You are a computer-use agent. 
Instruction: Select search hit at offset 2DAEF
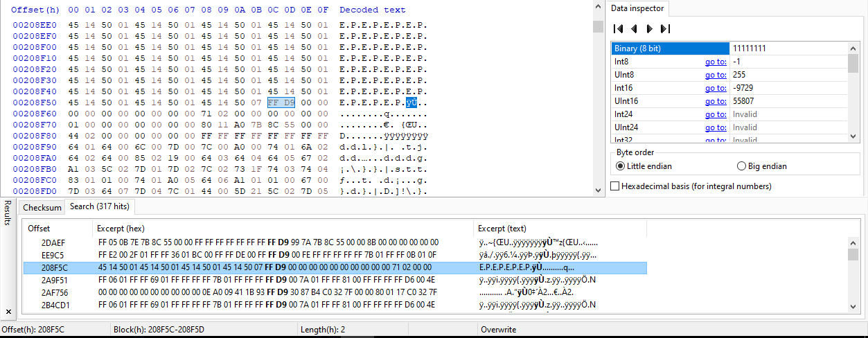click(53, 242)
